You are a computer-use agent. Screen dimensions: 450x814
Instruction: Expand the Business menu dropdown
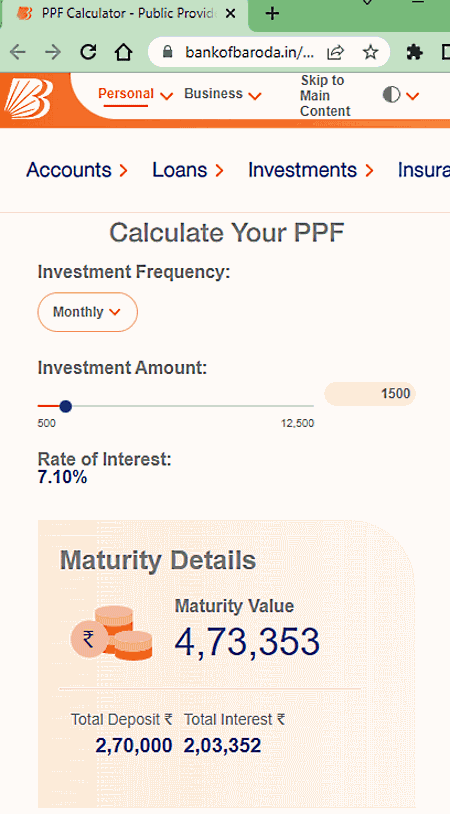(x=223, y=94)
